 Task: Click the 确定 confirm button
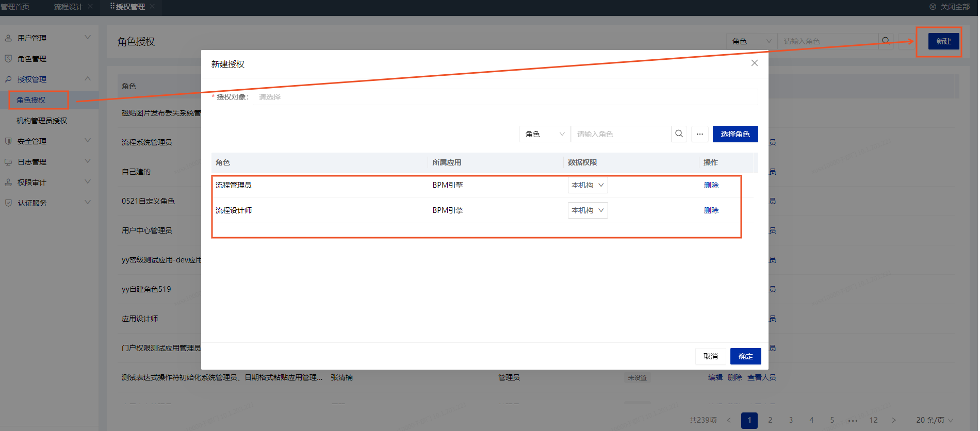tap(745, 356)
